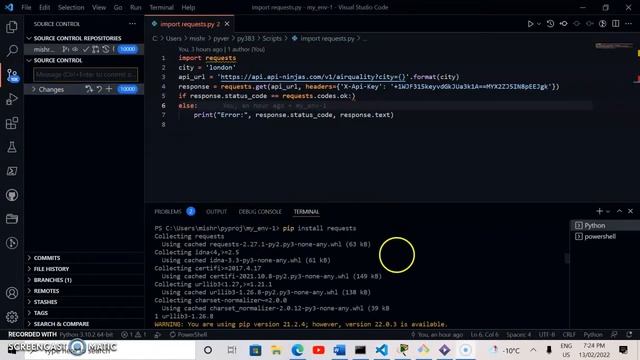Click CRLF line ending in status bar
The image size is (640, 360).
point(569,334)
